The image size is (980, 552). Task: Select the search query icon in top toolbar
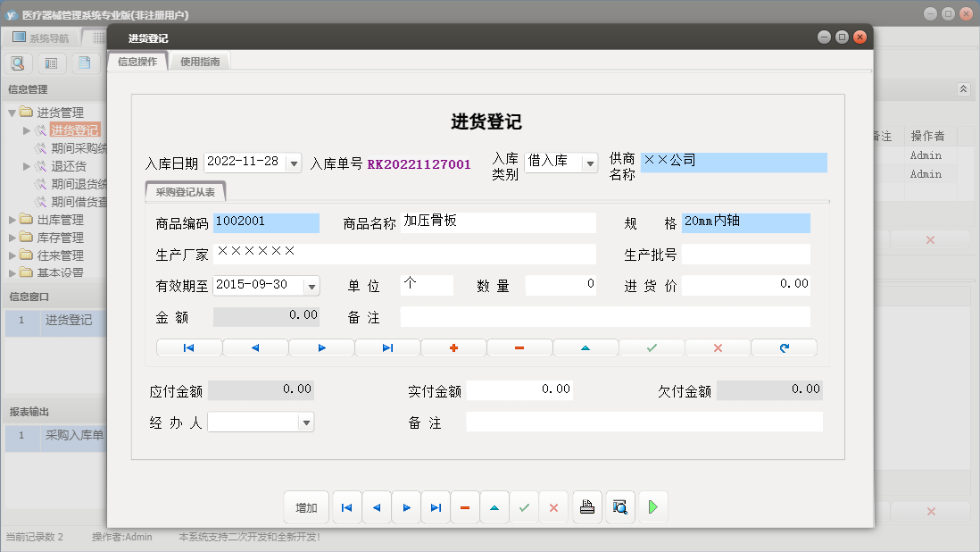pyautogui.click(x=17, y=63)
